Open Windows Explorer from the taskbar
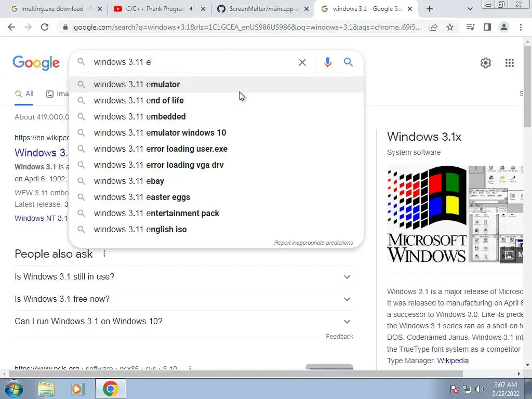Image resolution: width=532 pixels, height=399 pixels. point(46,389)
